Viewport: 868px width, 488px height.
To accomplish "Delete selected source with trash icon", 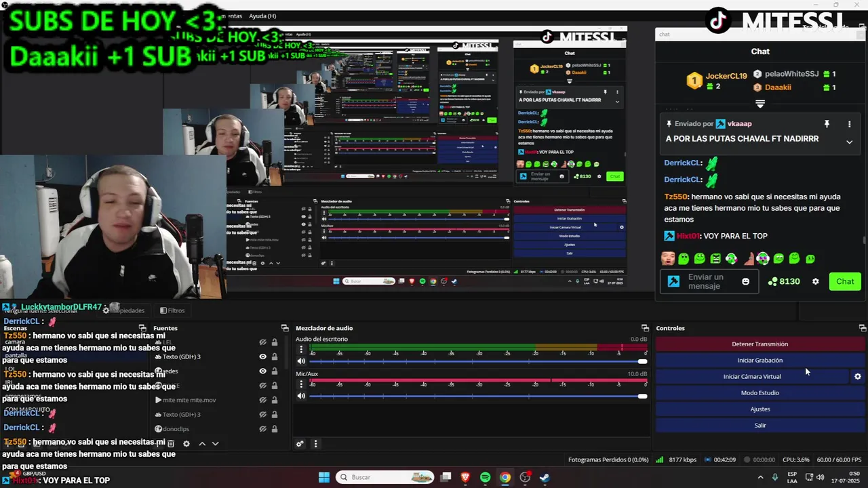I will point(171,444).
